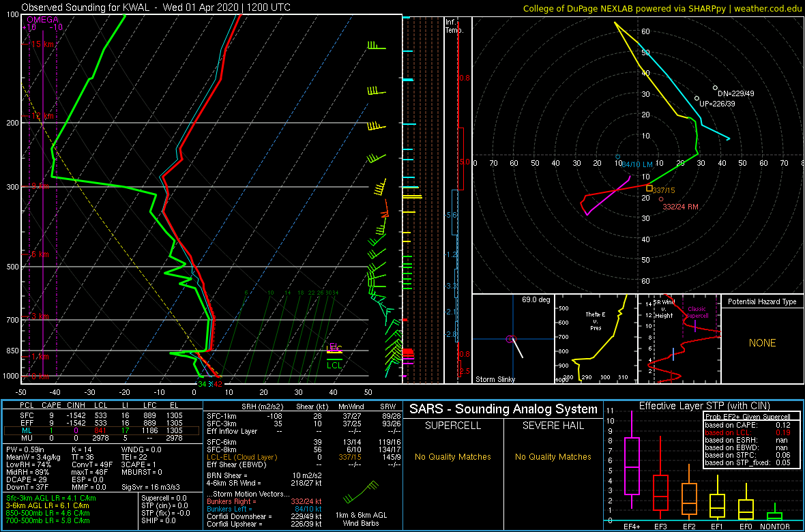Click the Inf. Temp. panel header
Image resolution: width=805 pixels, height=532 pixels.
[454, 26]
